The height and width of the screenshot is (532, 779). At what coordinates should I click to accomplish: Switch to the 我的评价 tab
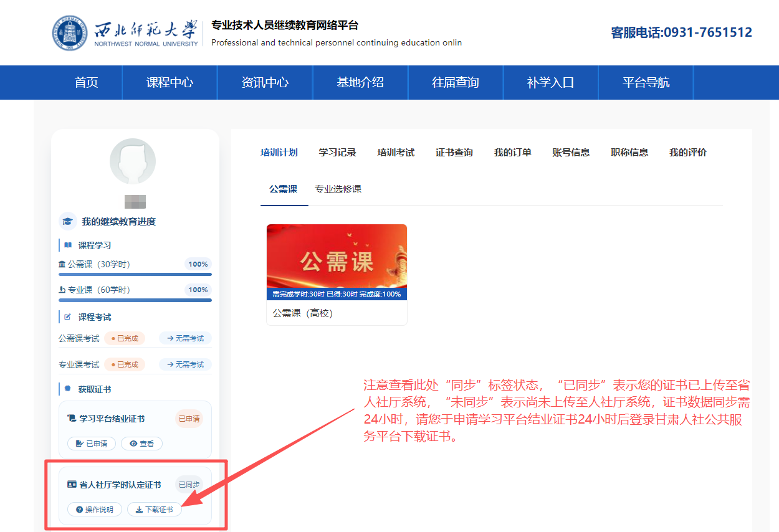[688, 153]
